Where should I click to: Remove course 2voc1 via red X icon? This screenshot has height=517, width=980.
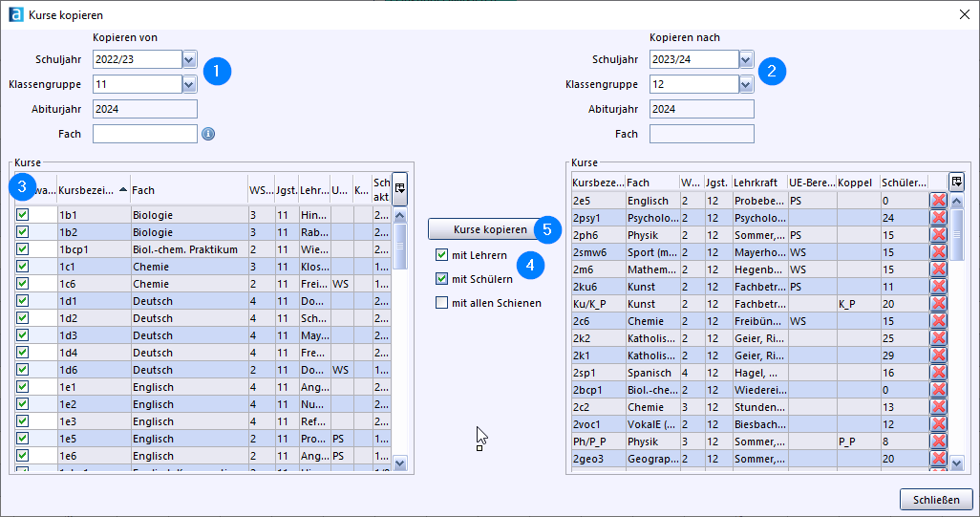(x=938, y=424)
